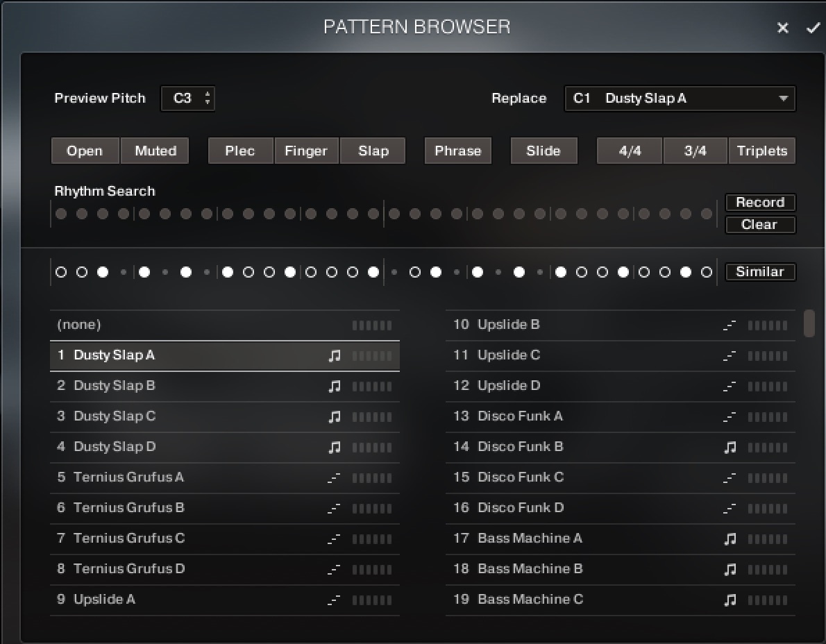Viewport: 826px width, 644px height.
Task: Click the slide icon beside Disco Funk D
Action: click(x=729, y=508)
